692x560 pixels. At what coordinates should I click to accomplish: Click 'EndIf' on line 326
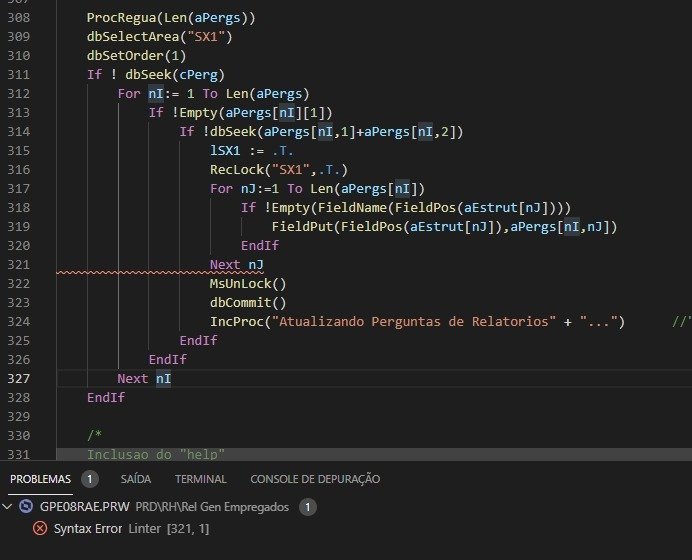coord(168,359)
